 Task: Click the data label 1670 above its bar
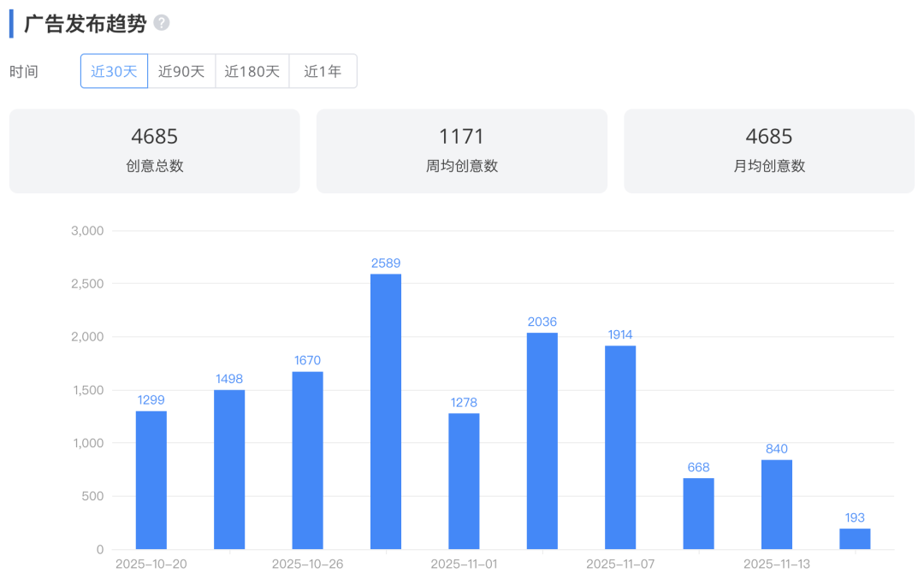pyautogui.click(x=307, y=360)
